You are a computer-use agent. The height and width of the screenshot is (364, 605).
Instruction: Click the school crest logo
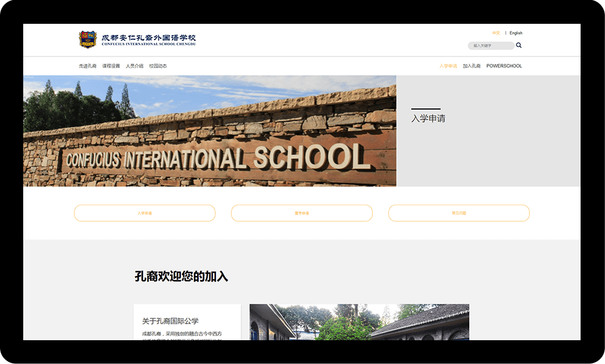tap(87, 39)
